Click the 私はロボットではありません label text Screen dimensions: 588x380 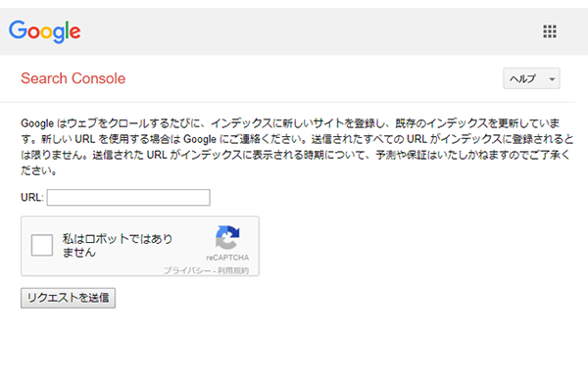coord(118,245)
